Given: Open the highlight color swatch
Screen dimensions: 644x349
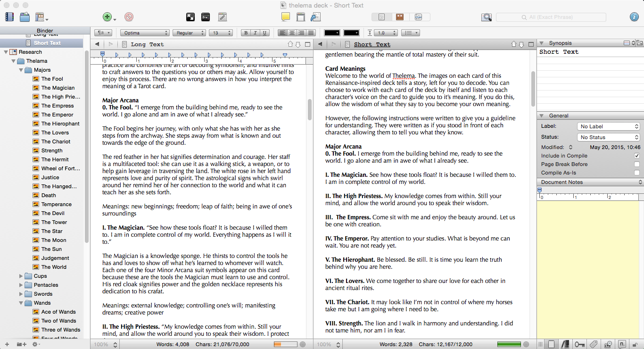Looking at the screenshot, I should tap(352, 33).
